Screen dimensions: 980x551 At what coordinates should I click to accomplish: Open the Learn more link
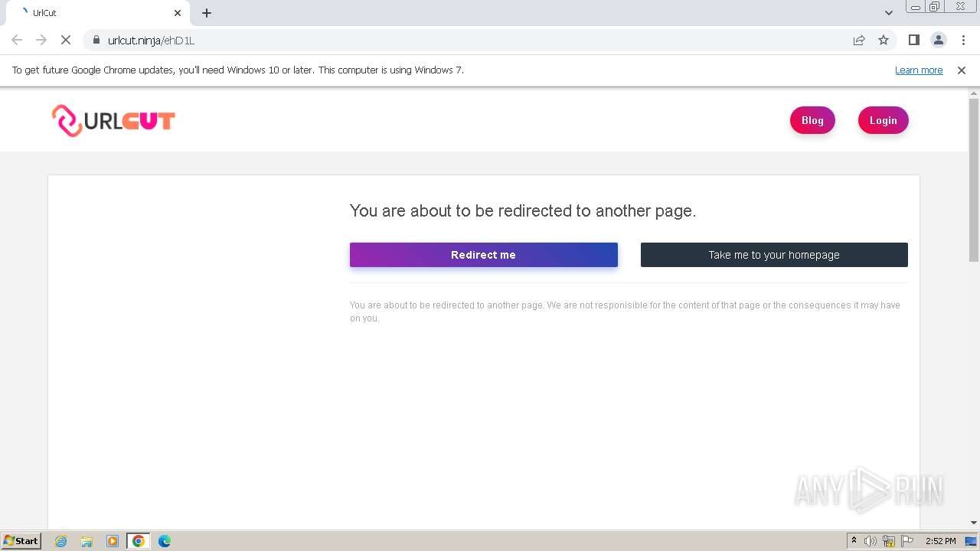[x=919, y=70]
